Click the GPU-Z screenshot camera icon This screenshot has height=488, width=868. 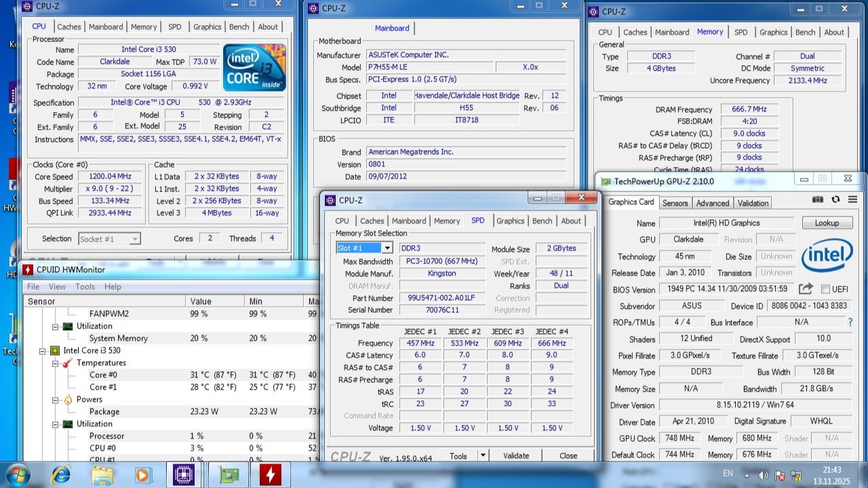pos(818,200)
